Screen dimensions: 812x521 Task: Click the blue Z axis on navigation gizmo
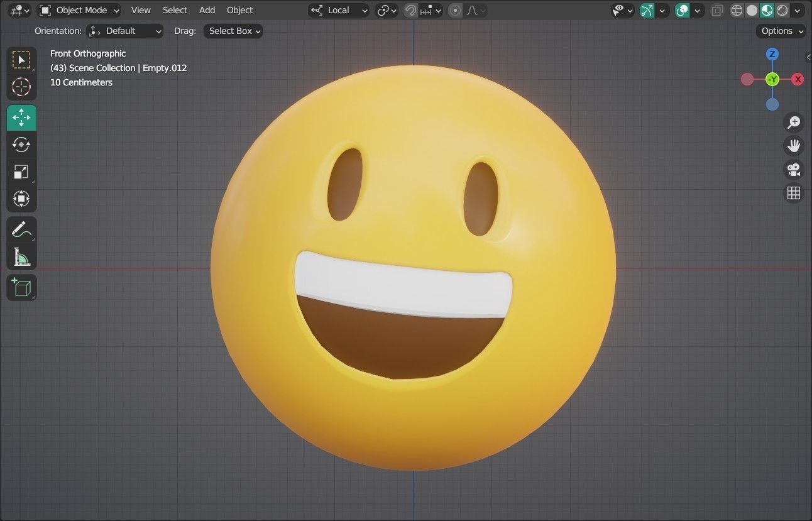coord(772,54)
